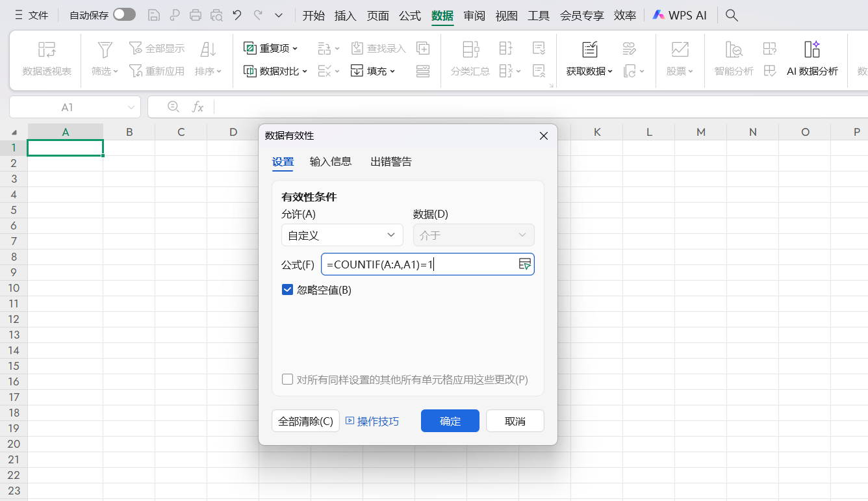Click the print icon in quick toolbar
This screenshot has height=501, width=868.
[196, 15]
